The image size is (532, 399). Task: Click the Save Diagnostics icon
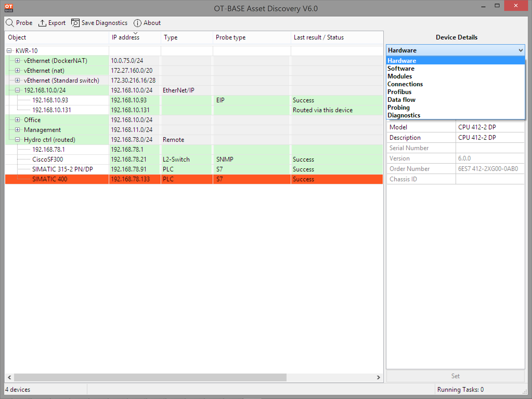(x=75, y=23)
